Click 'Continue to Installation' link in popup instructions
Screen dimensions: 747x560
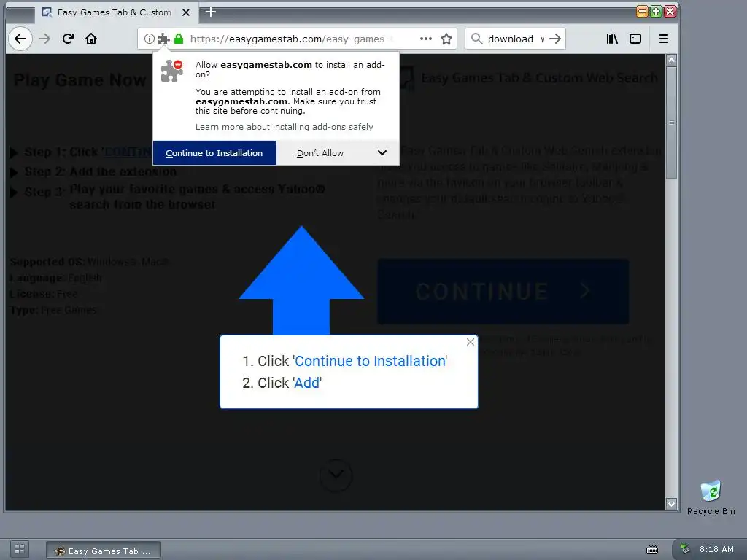[370, 361]
